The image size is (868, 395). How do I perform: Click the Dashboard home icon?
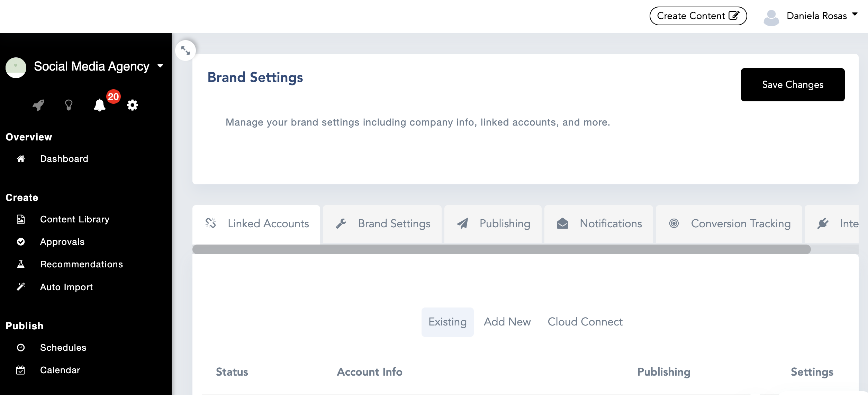21,159
